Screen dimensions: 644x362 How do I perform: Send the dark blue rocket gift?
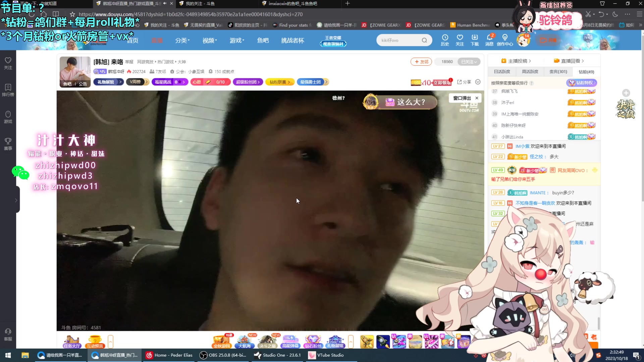pyautogui.click(x=383, y=342)
